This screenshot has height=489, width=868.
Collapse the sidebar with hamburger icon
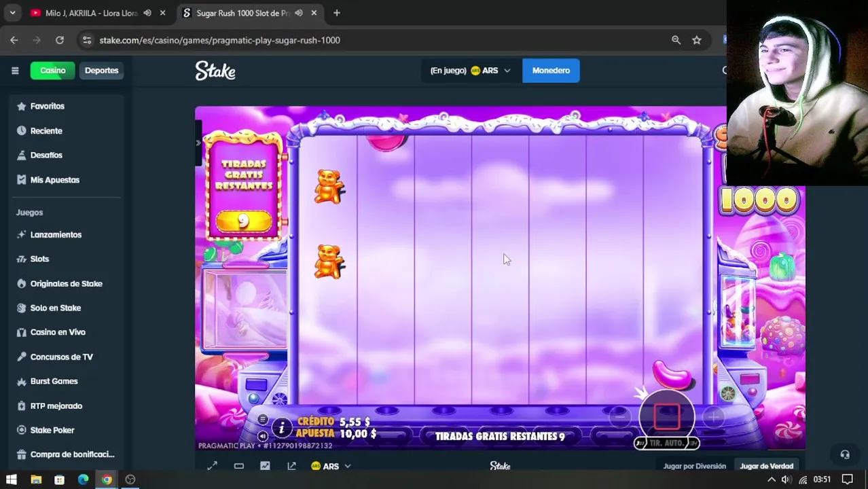[x=15, y=71]
